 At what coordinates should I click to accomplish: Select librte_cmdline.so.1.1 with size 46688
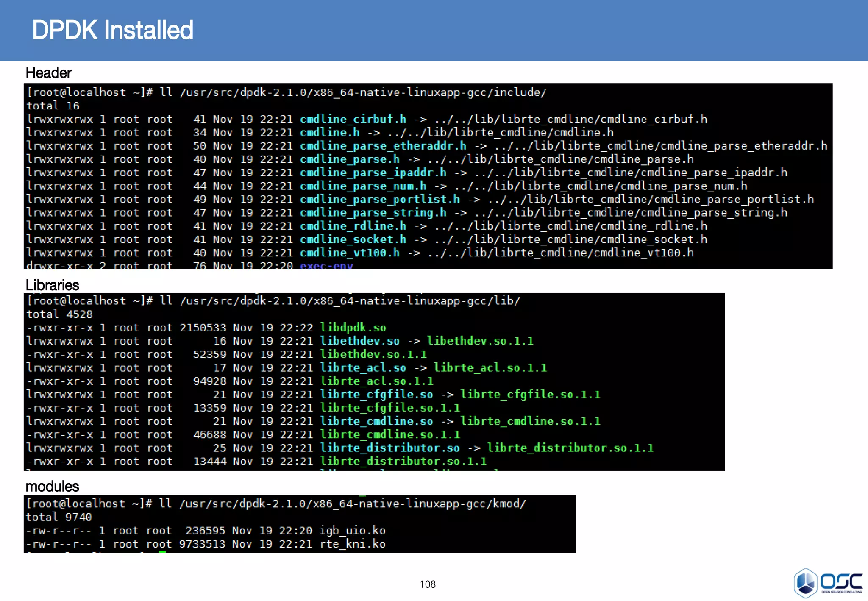click(390, 435)
